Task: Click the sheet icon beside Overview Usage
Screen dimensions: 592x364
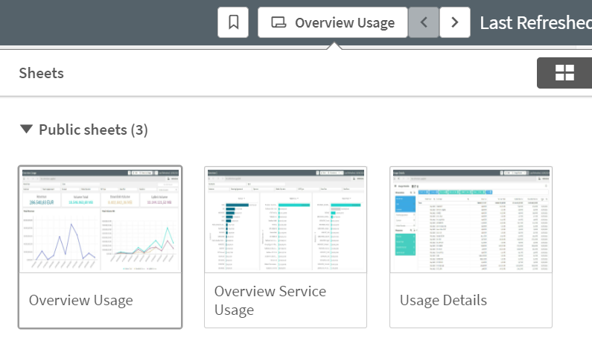Action: click(x=279, y=22)
